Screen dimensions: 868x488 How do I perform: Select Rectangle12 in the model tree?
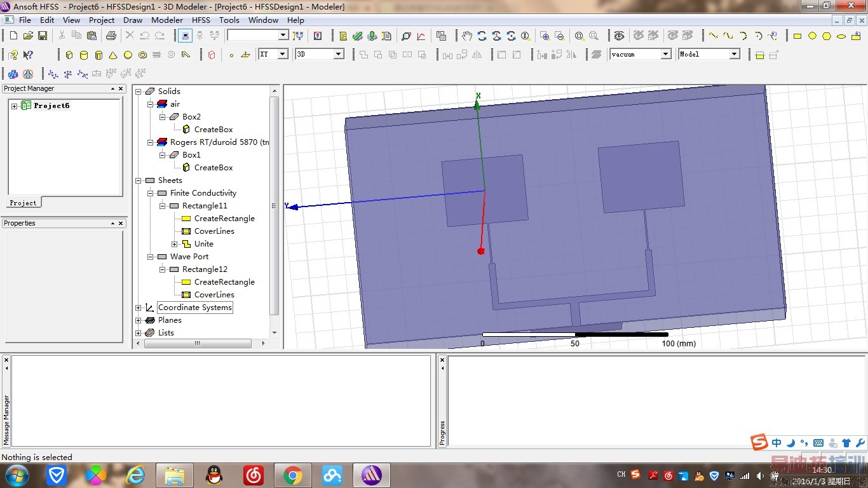205,269
